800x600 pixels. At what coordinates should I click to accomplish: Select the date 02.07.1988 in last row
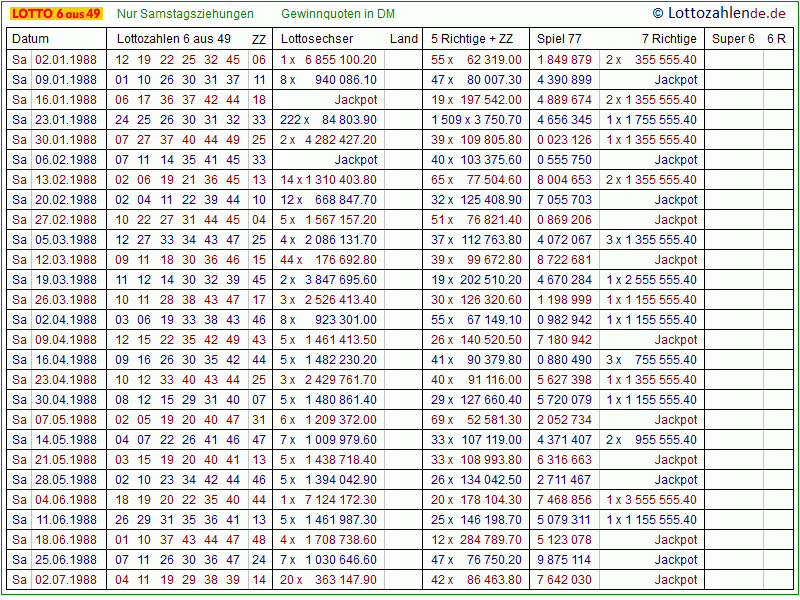click(67, 580)
